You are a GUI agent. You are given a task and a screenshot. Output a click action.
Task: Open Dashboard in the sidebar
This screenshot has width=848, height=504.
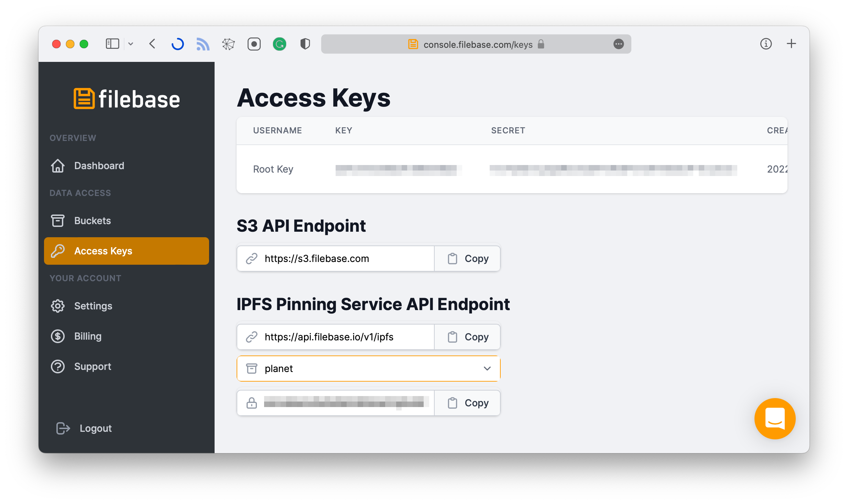[127, 166]
